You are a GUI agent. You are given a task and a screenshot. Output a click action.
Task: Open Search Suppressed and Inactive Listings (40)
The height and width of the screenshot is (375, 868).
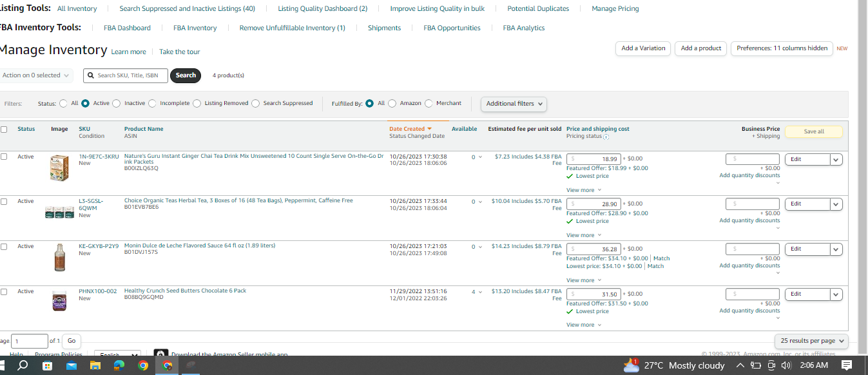pyautogui.click(x=187, y=8)
